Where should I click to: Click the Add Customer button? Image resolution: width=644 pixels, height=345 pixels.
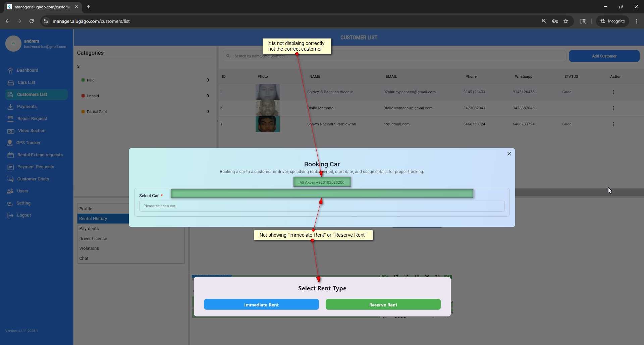604,56
